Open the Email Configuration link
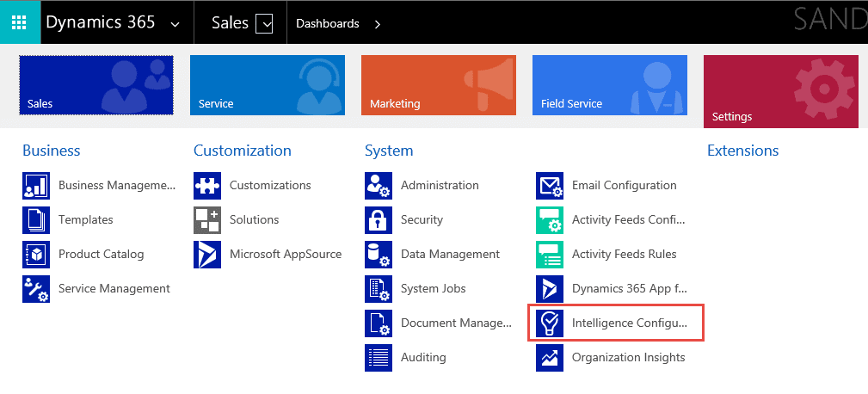The height and width of the screenshot is (394, 868). point(624,185)
